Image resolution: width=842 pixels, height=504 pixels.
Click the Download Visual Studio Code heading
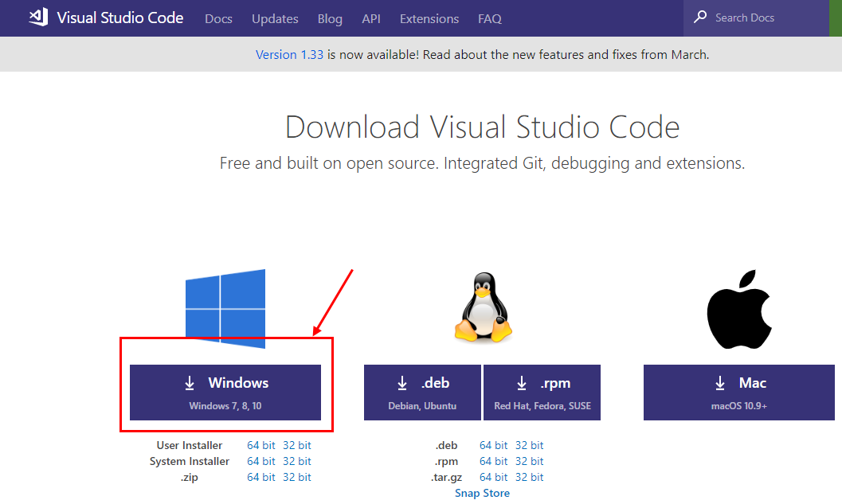pyautogui.click(x=482, y=127)
